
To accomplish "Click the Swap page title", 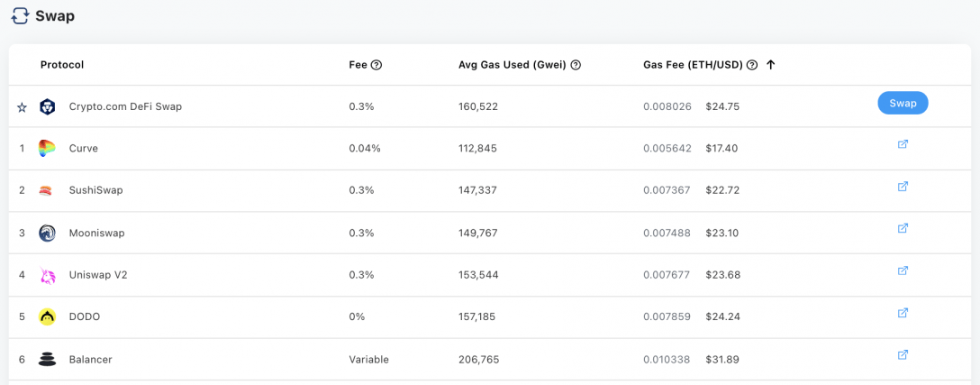I will 55,16.
